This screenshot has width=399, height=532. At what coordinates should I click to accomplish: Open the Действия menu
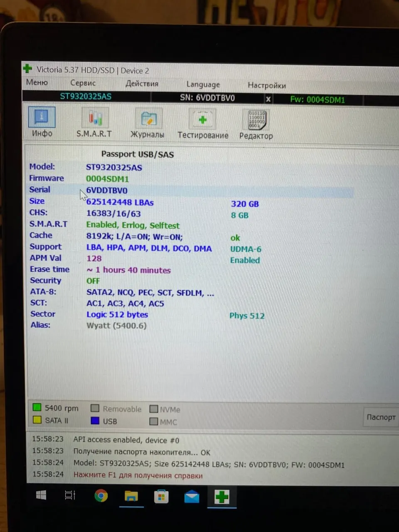tap(142, 84)
